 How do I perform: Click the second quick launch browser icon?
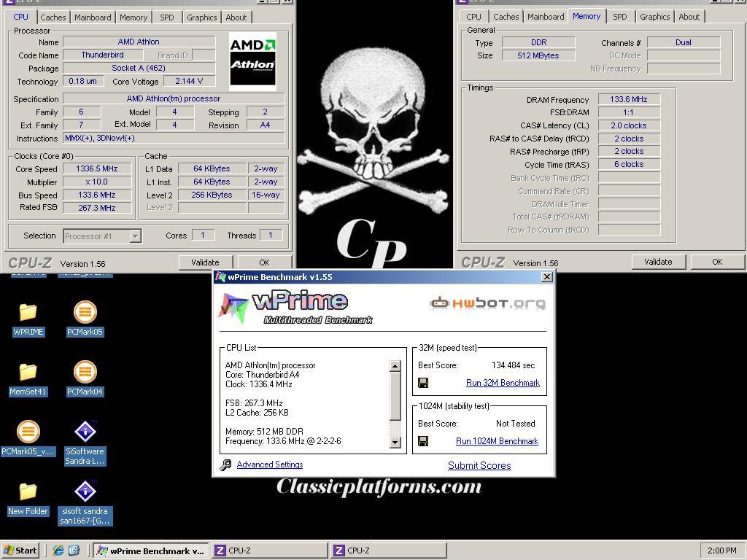(x=74, y=551)
